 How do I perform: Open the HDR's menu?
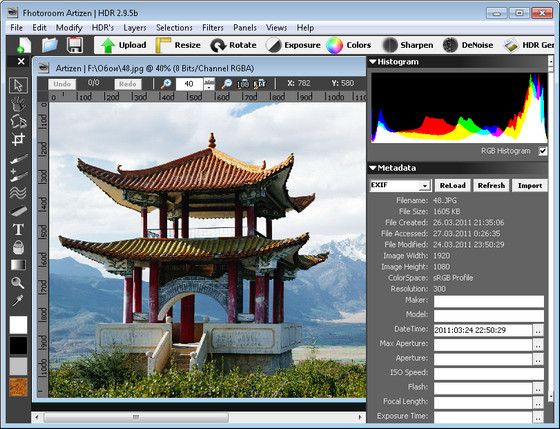click(102, 28)
